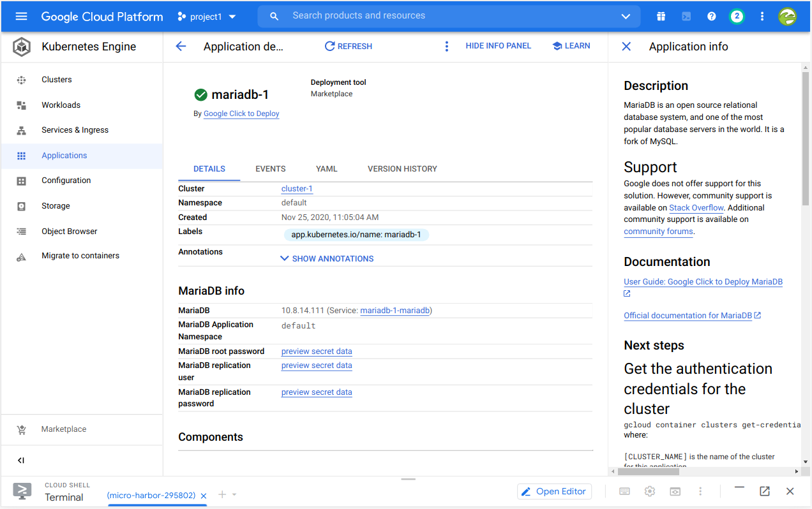Open Editor in Cloud Shell
Screen dimensions: 812x509
[x=554, y=492]
